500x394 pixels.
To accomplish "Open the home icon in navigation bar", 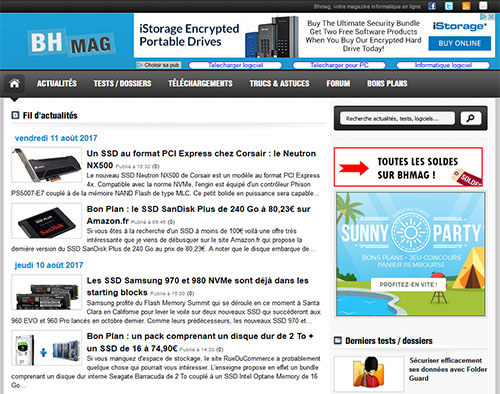I will 14,83.
